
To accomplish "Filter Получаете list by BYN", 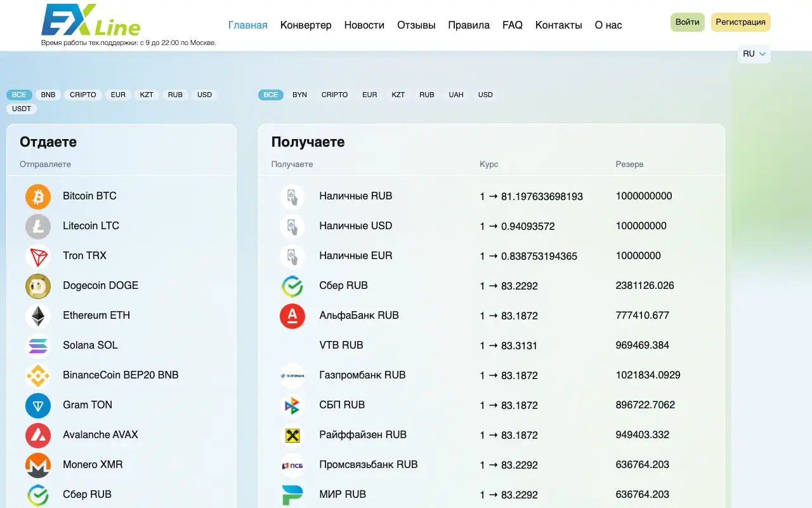I will tap(300, 95).
